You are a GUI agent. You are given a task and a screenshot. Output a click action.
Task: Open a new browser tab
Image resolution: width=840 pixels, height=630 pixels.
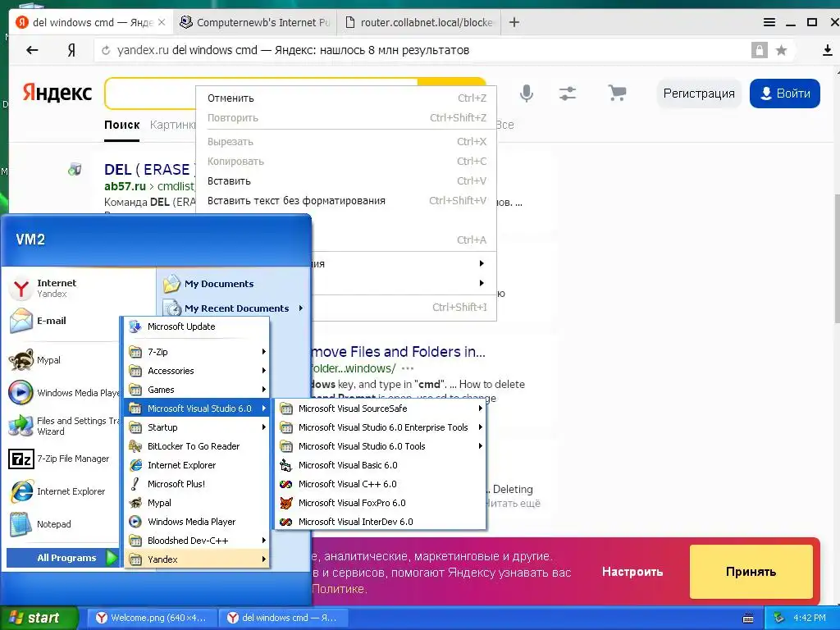(x=514, y=22)
